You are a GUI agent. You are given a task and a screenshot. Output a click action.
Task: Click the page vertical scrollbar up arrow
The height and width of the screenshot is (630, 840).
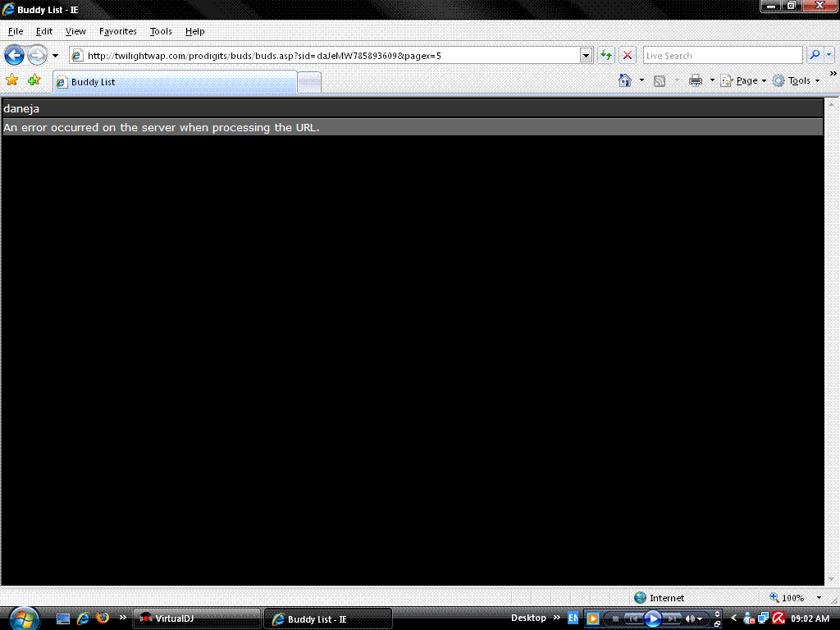[832, 103]
